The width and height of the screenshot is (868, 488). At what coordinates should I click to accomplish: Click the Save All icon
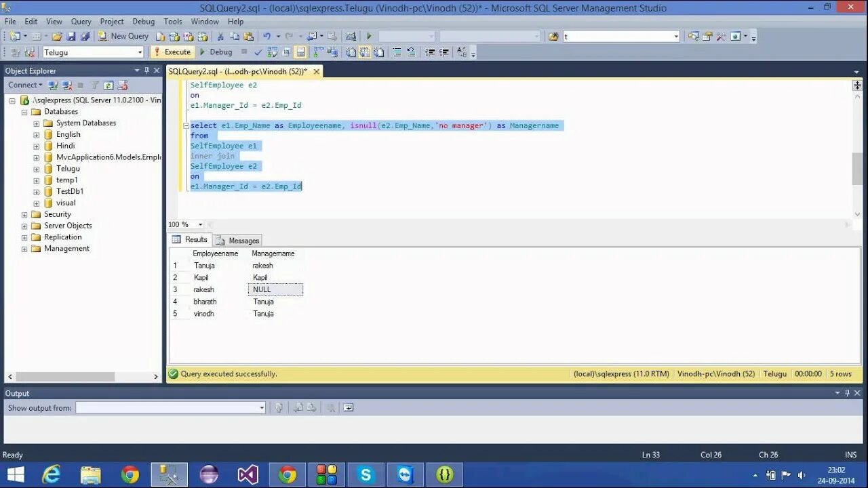point(85,36)
